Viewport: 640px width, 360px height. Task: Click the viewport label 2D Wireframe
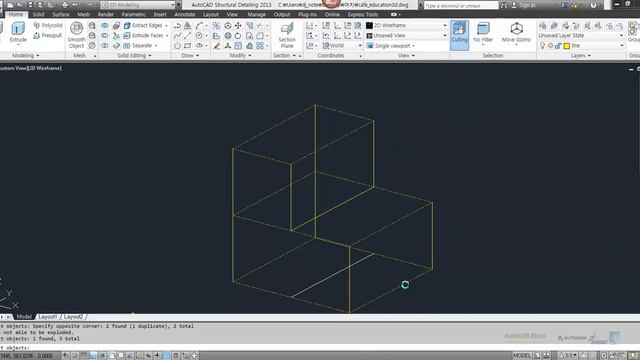pyautogui.click(x=44, y=68)
